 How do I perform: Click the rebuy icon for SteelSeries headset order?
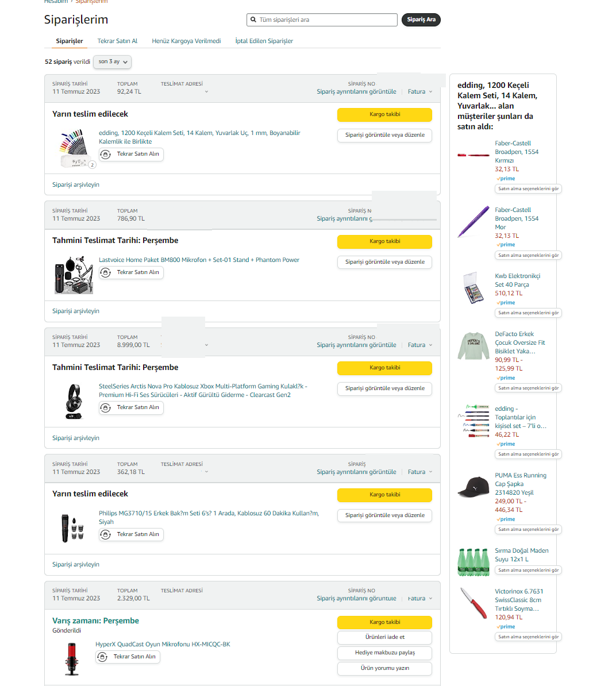(106, 408)
